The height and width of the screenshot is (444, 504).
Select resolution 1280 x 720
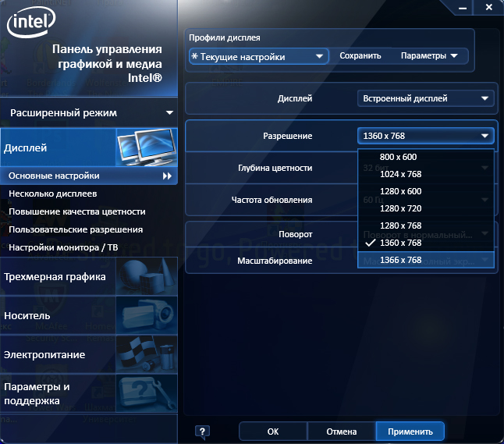pyautogui.click(x=425, y=208)
